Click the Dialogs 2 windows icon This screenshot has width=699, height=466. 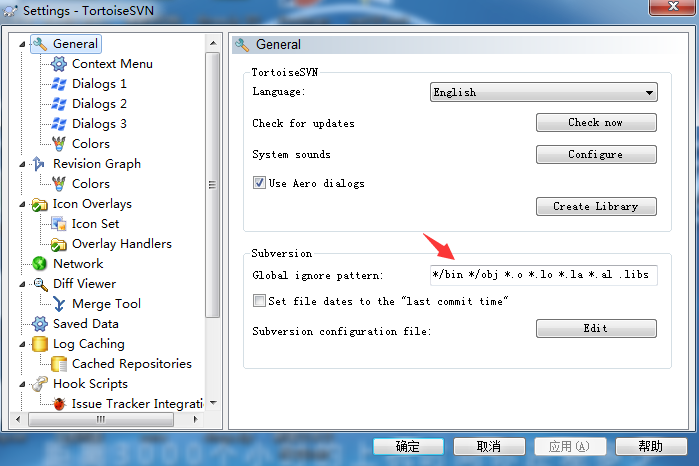(x=59, y=104)
